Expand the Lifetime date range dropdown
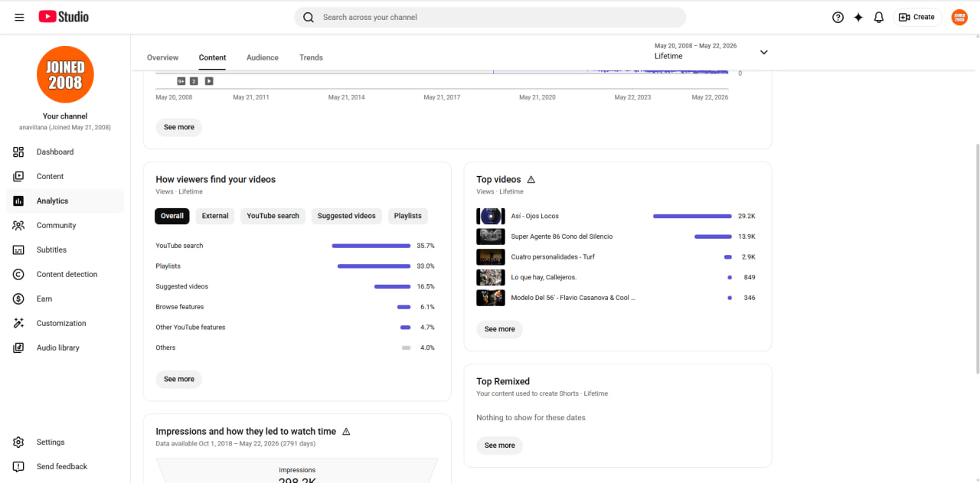Image resolution: width=980 pixels, height=483 pixels. (763, 52)
